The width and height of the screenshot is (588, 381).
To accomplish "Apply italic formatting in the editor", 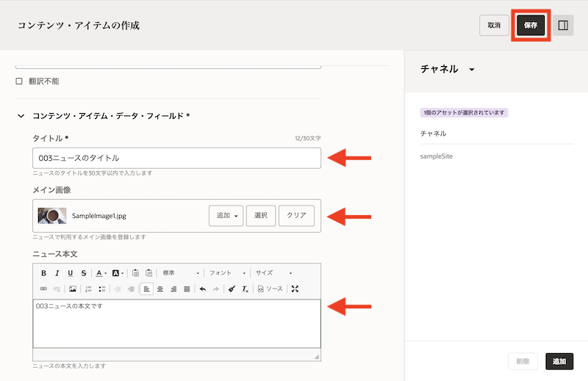I will point(57,273).
